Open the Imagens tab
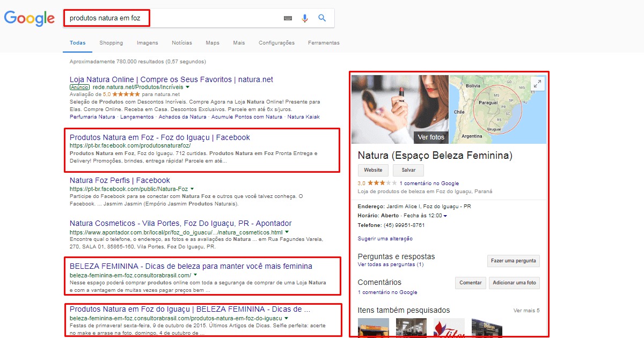The image size is (644, 338). coord(148,43)
